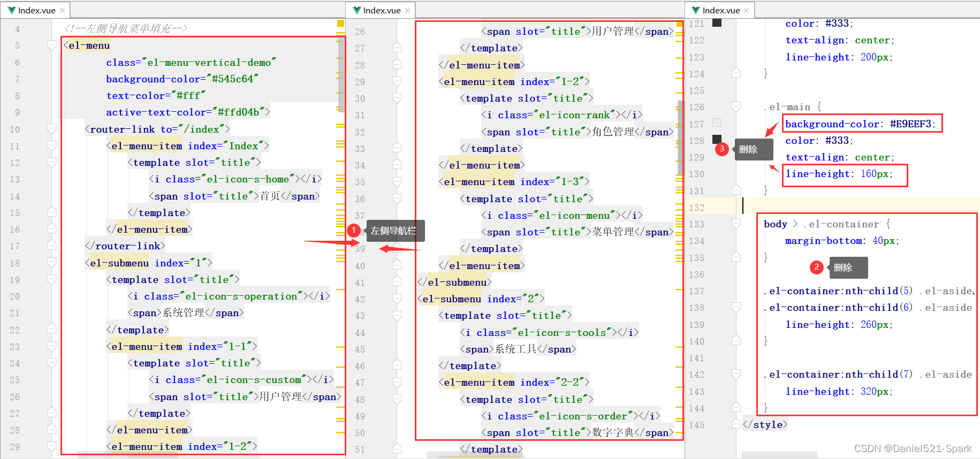The height and width of the screenshot is (459, 980).
Task: Fold el-menu-item index="2-2" at line 47
Action: click(397, 382)
